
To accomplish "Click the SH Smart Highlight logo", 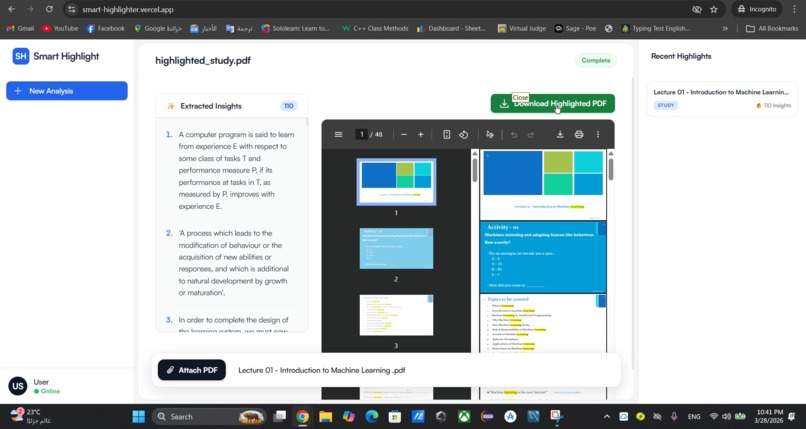I will coord(56,56).
